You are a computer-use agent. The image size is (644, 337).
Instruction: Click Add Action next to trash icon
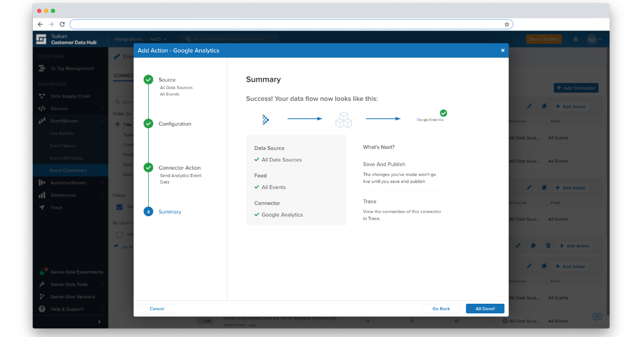pos(574,246)
